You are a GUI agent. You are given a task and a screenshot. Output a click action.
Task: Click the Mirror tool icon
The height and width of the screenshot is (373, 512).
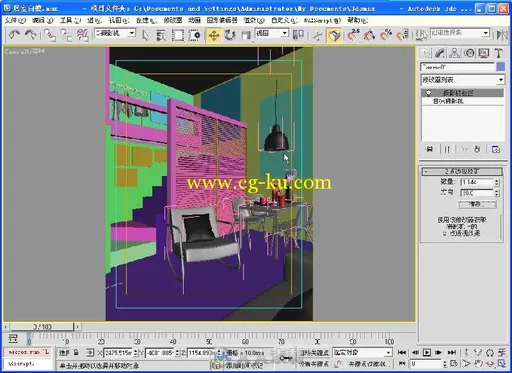(x=501, y=35)
